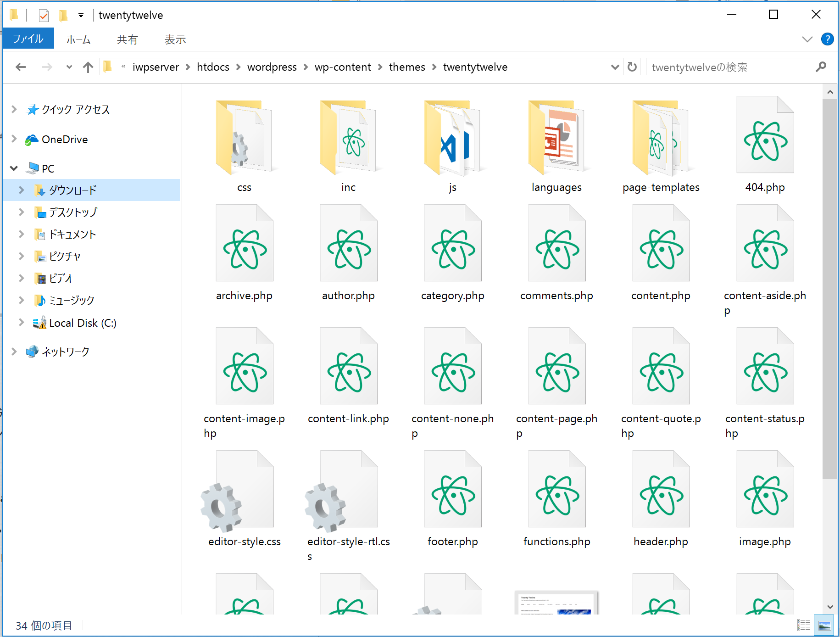Select the content-image.php file icon
This screenshot has height=637, width=840.
(x=244, y=366)
